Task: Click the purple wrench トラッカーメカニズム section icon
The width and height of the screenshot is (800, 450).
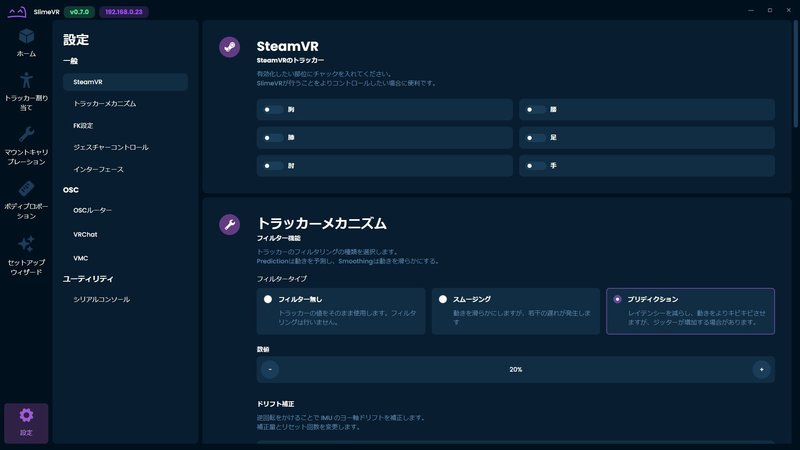Action: click(230, 224)
